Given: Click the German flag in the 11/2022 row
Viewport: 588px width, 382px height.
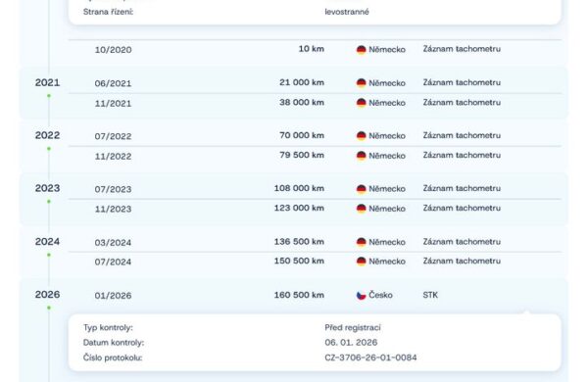Looking at the screenshot, I should [361, 156].
